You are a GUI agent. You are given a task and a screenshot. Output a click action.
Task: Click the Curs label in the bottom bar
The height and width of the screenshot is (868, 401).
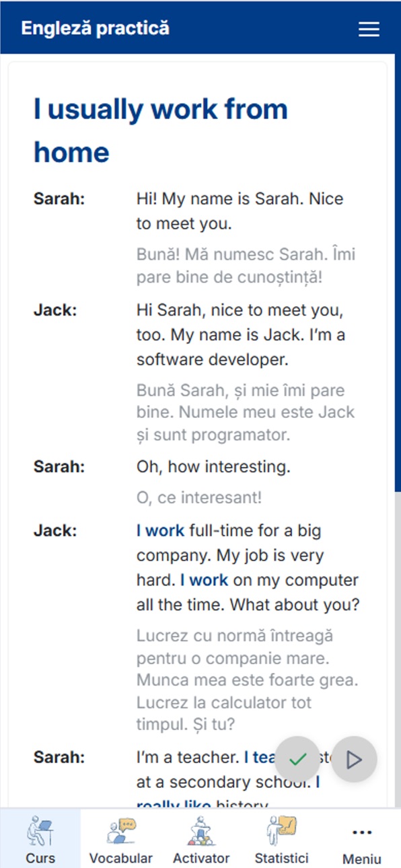pos(40,858)
